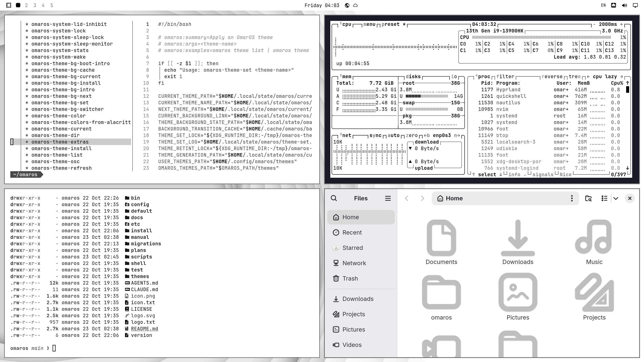644x362 pixels.
Task: Increase btop update interval with plus
Action: (622, 24)
